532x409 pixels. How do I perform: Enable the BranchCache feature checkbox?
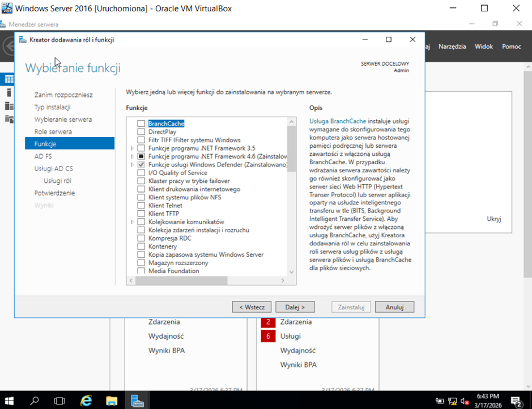coord(141,123)
